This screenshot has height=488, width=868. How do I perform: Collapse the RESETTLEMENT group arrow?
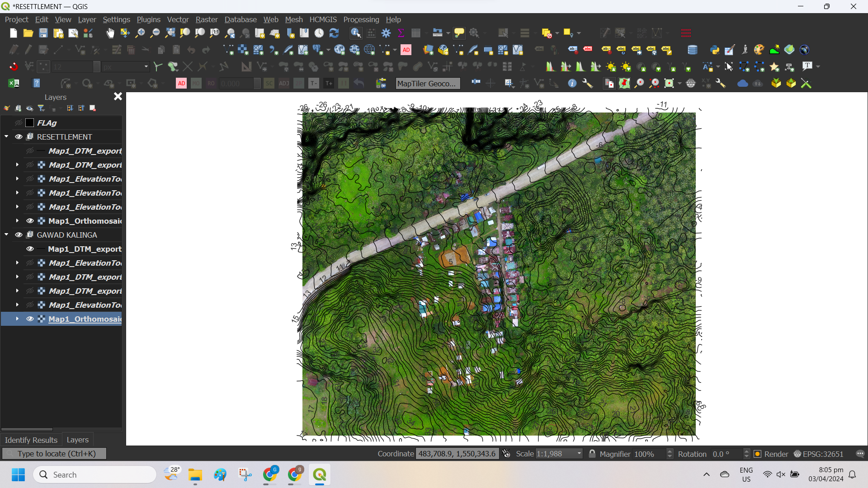(6, 136)
